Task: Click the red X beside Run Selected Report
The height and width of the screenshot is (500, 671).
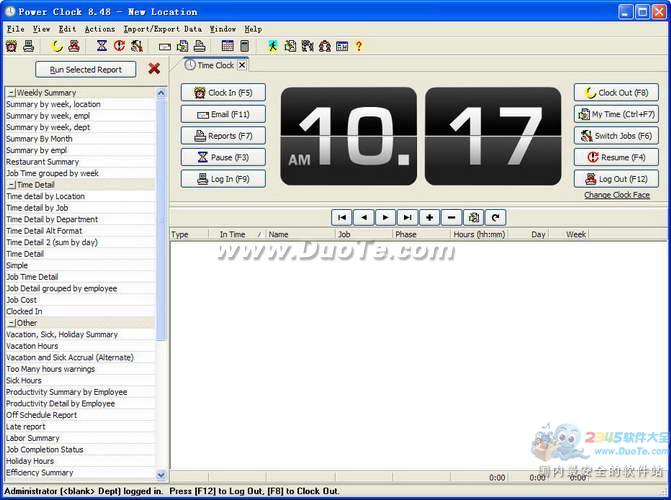Action: click(154, 68)
